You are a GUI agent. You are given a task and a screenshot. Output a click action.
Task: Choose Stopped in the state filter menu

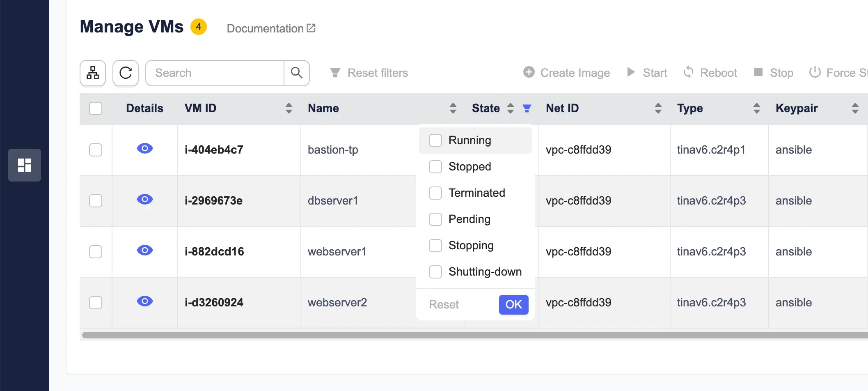435,167
